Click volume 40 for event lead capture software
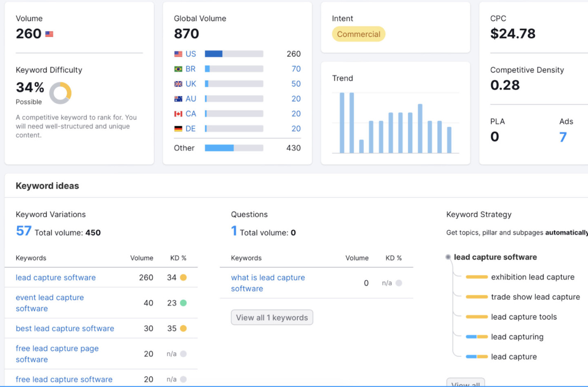The image size is (588, 387). 149,303
